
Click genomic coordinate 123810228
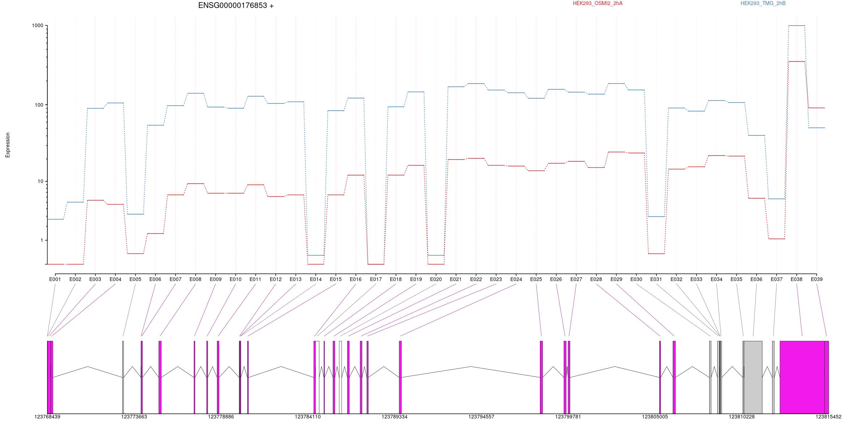pyautogui.click(x=742, y=417)
